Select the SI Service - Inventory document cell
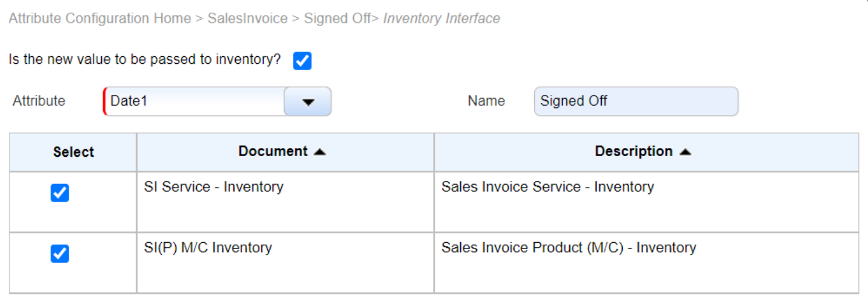 coord(214,187)
